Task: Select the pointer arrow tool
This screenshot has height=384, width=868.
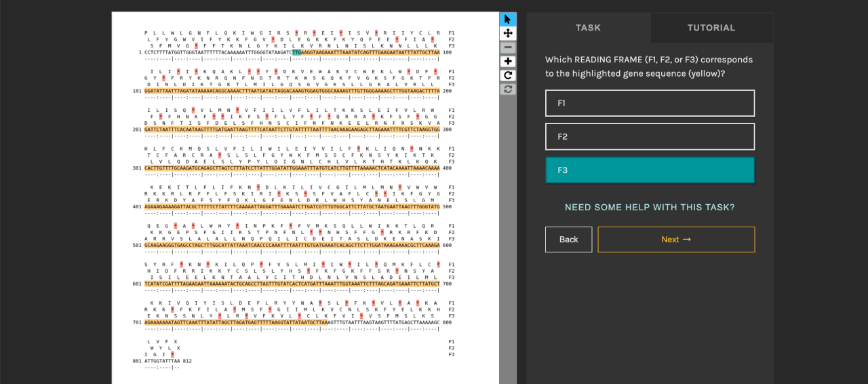Action: 508,19
